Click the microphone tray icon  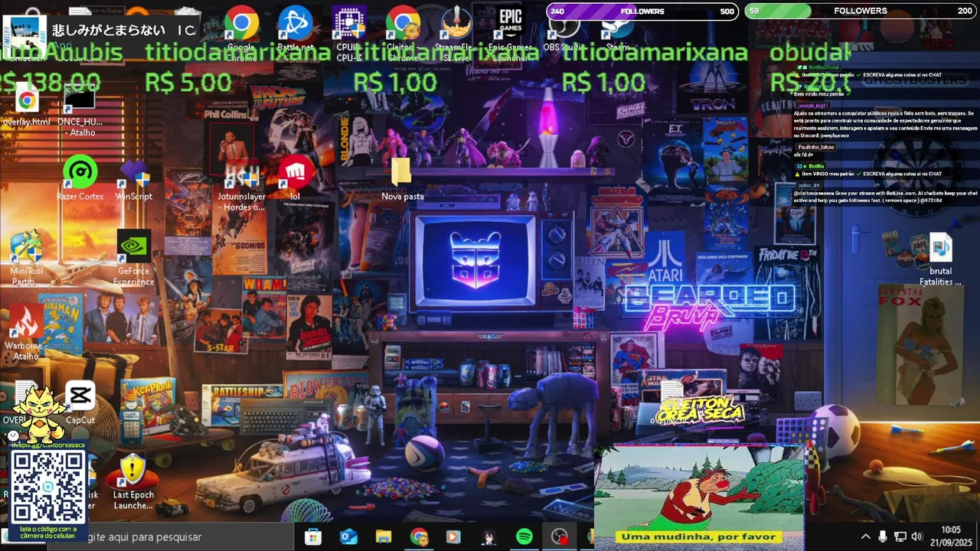pos(883,536)
